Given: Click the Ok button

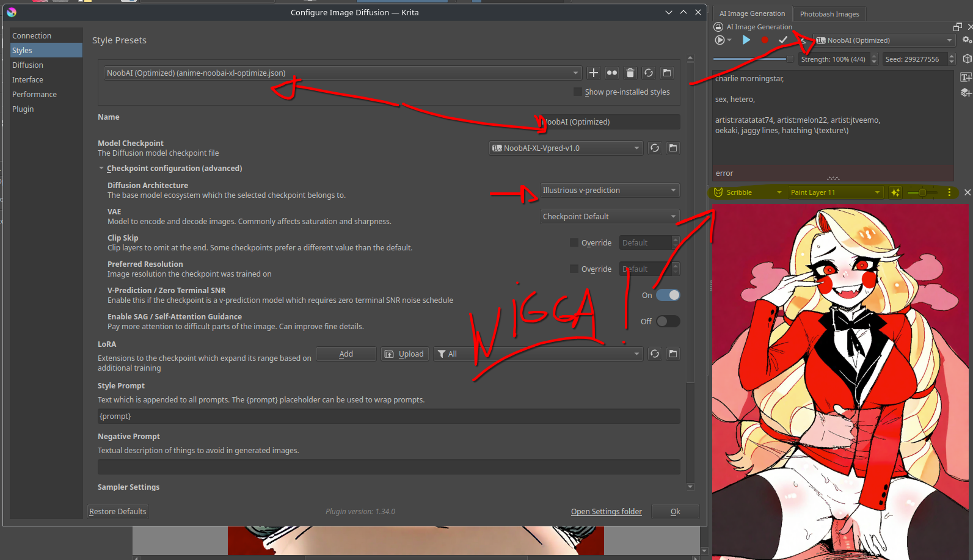Looking at the screenshot, I should pyautogui.click(x=675, y=511).
